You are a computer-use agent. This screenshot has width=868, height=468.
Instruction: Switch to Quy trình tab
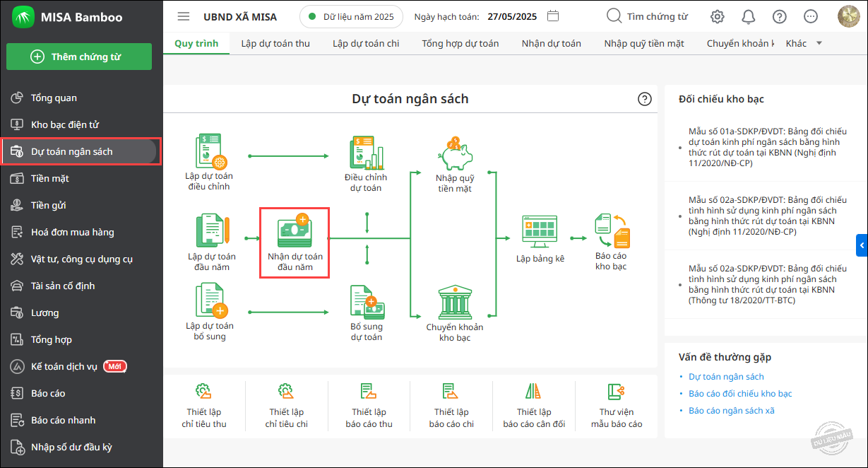point(196,43)
